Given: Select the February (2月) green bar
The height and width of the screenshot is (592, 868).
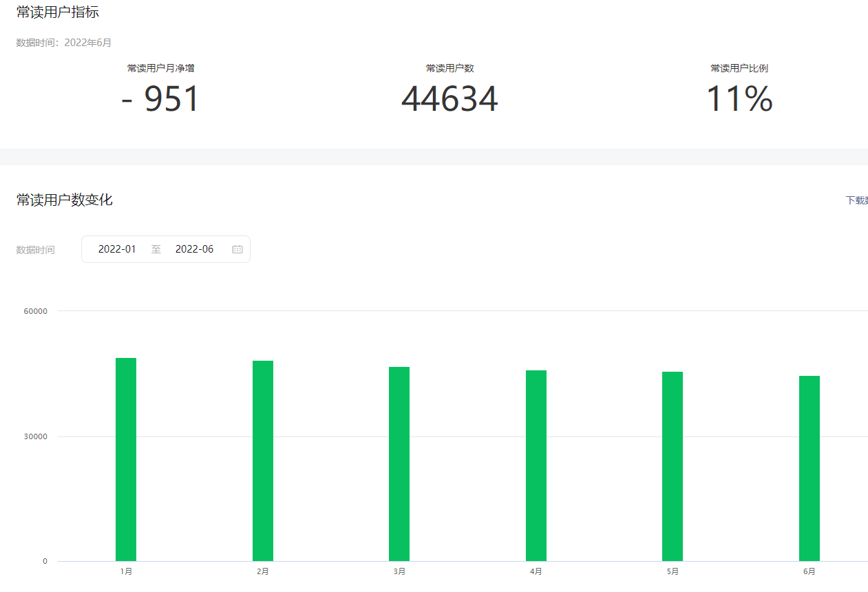Looking at the screenshot, I should tap(263, 461).
